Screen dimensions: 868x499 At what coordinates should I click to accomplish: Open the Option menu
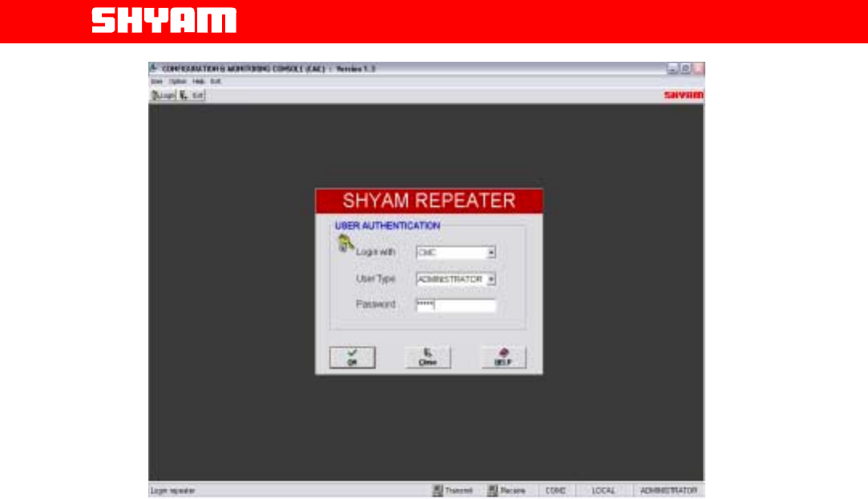coord(178,81)
